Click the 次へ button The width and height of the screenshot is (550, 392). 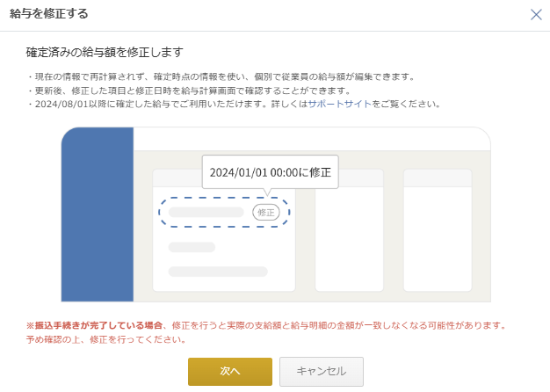pos(229,372)
